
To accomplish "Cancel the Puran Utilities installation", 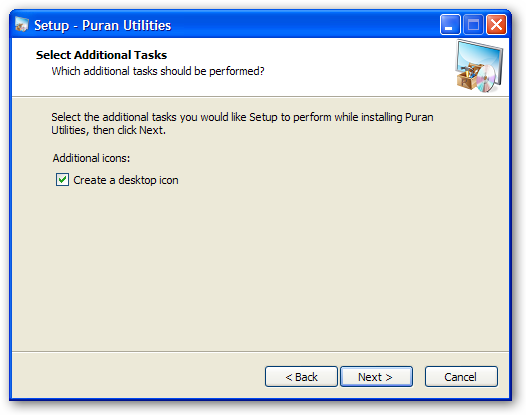I will (x=461, y=376).
